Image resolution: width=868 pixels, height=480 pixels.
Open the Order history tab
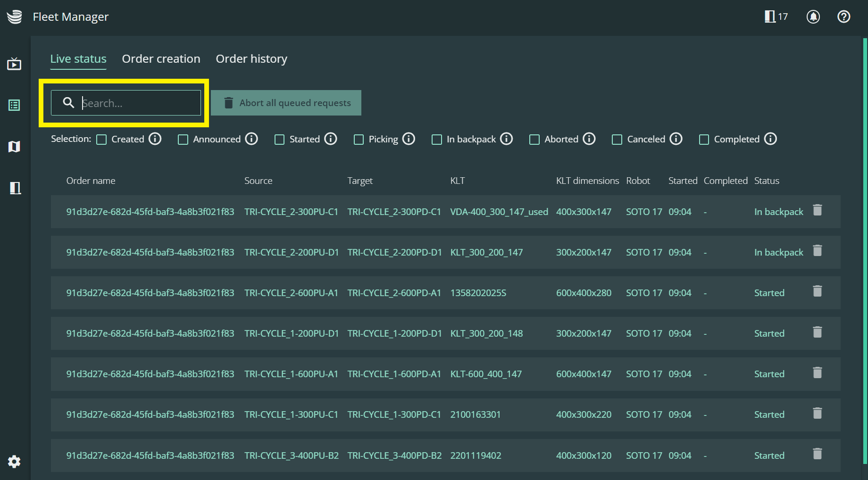pyautogui.click(x=251, y=59)
